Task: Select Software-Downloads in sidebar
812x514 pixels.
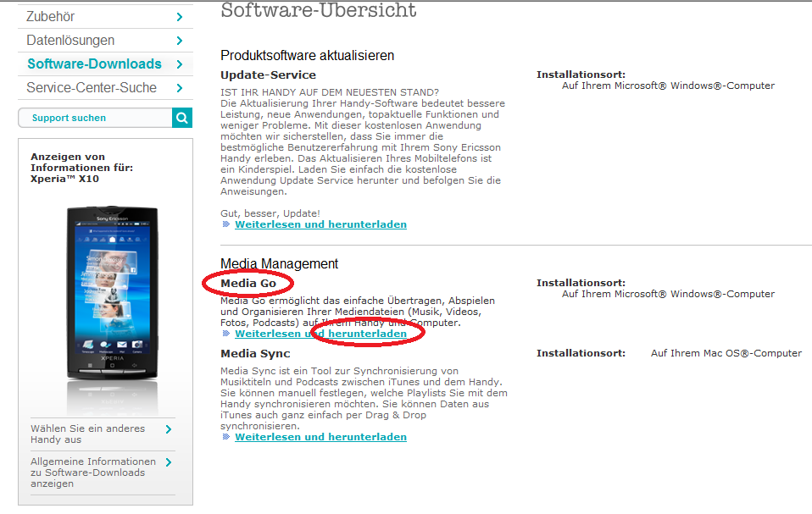Action: point(106,64)
